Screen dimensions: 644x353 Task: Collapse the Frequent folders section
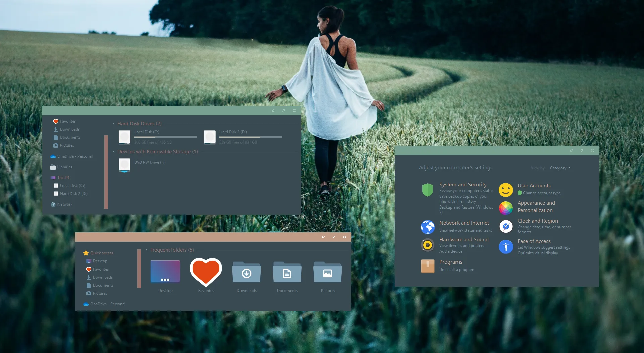(x=147, y=250)
